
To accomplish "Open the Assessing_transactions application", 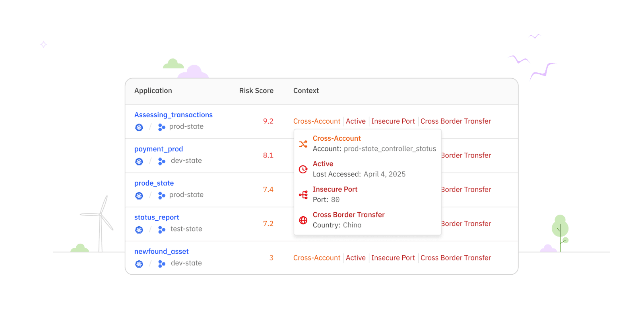I will 173,115.
